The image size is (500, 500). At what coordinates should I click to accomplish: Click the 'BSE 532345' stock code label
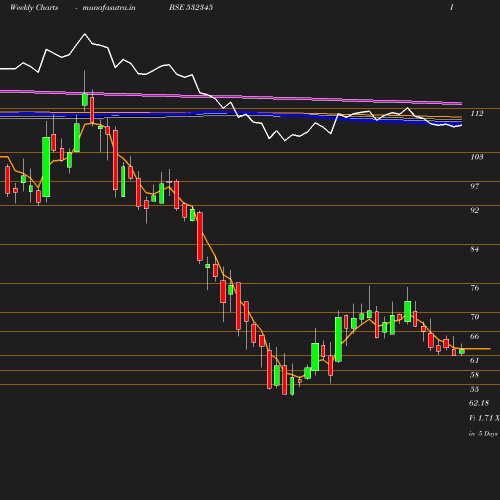(x=191, y=7)
